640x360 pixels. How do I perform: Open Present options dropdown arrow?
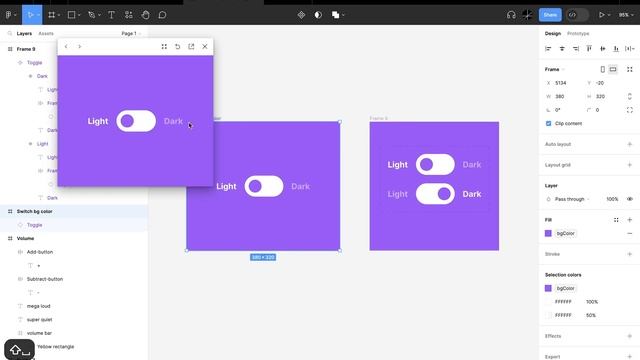[x=609, y=15]
